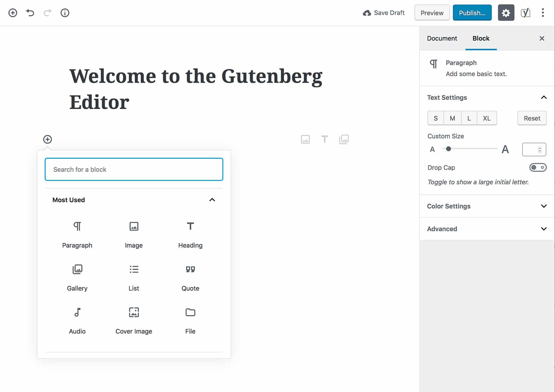Collapse the Most Used blocks section
Image resolution: width=555 pixels, height=392 pixels.
click(212, 200)
